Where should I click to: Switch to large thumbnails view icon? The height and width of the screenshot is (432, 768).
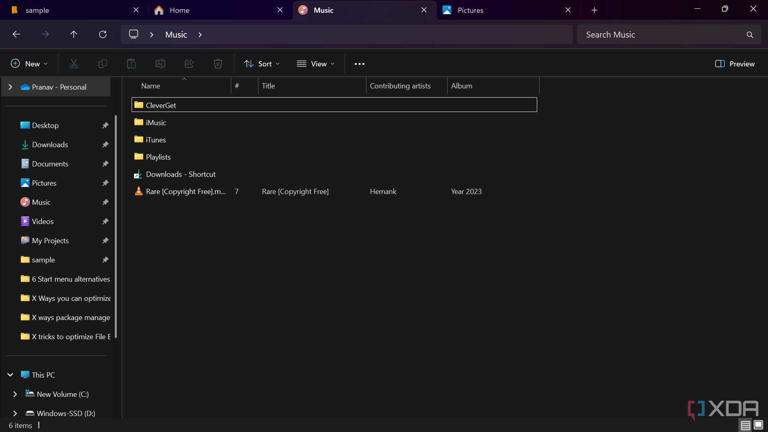pyautogui.click(x=759, y=425)
